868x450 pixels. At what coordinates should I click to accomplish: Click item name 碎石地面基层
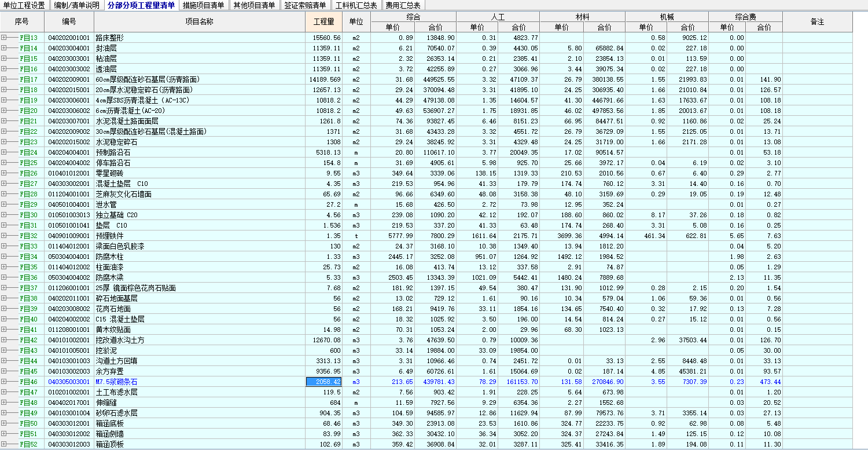[116, 298]
